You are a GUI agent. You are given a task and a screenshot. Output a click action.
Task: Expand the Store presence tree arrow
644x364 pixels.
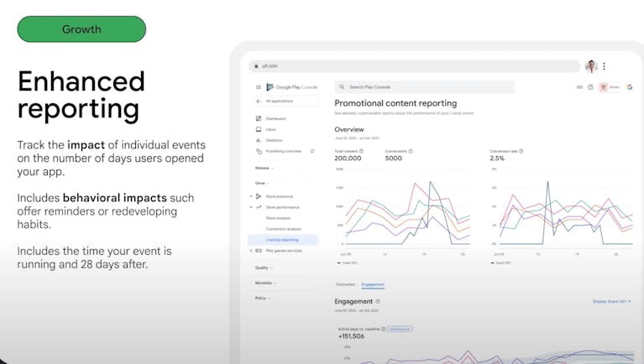point(251,196)
